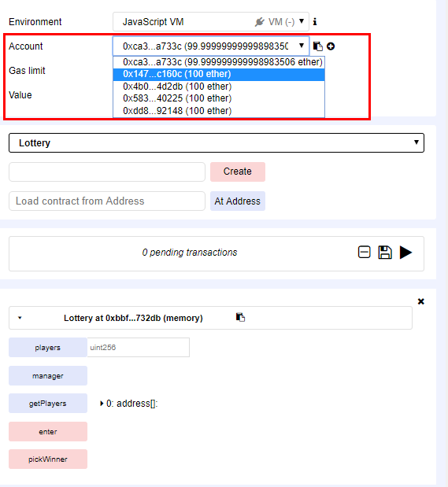The height and width of the screenshot is (487, 448).
Task: Focus the Load contract from Address field
Action: pos(107,201)
